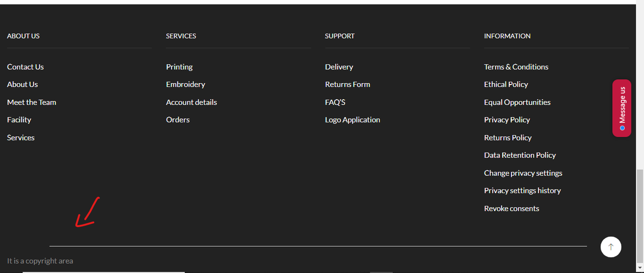Open the Delivery support link
The width and height of the screenshot is (644, 273).
[x=339, y=67]
